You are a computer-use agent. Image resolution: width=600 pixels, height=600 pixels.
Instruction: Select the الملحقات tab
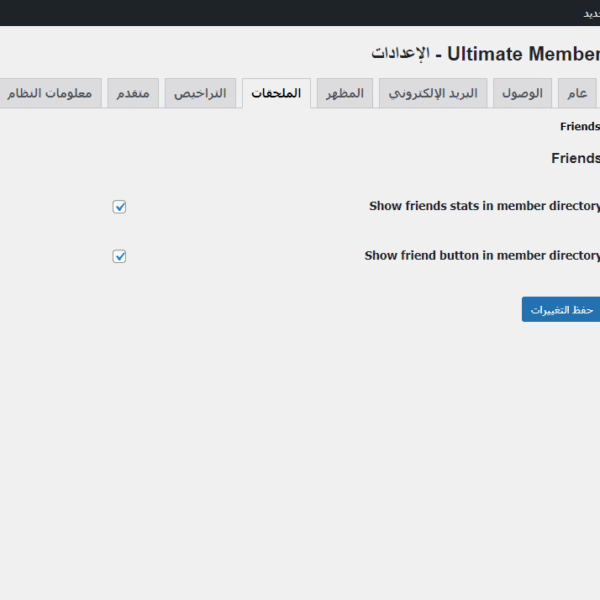point(276,93)
